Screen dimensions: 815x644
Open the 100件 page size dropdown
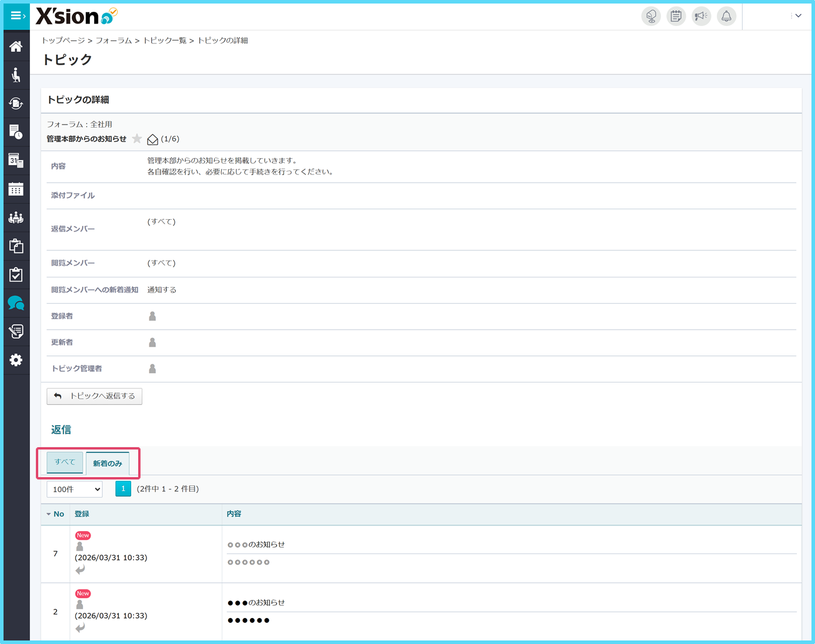(x=75, y=489)
